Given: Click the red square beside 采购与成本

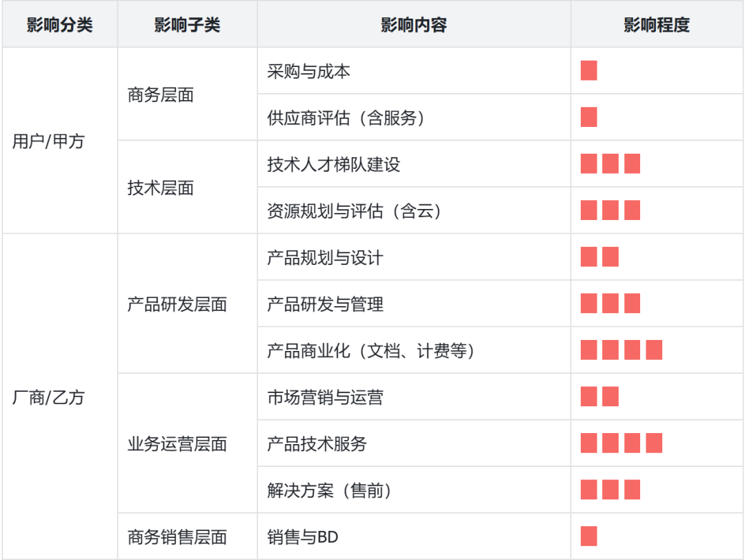Looking at the screenshot, I should click(588, 71).
